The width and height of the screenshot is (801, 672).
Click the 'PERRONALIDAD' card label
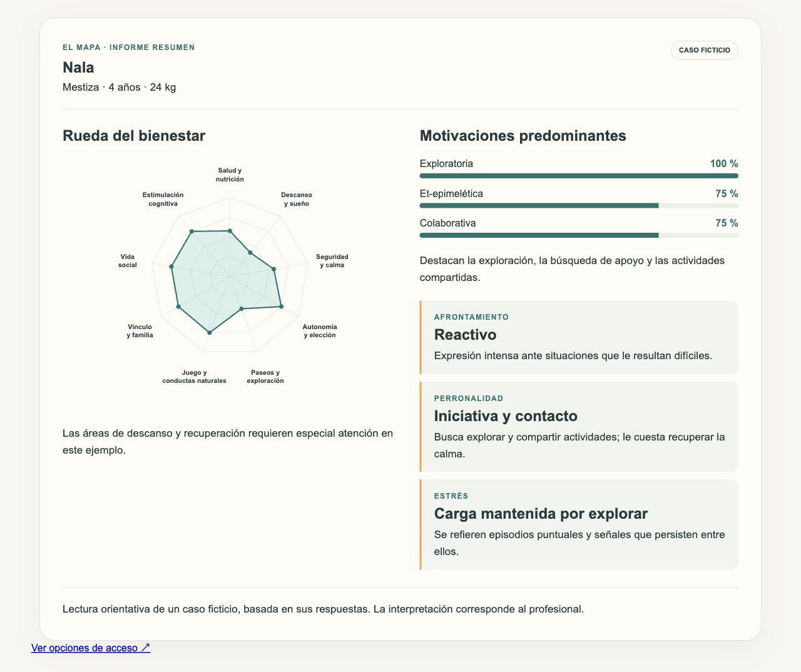(469, 399)
